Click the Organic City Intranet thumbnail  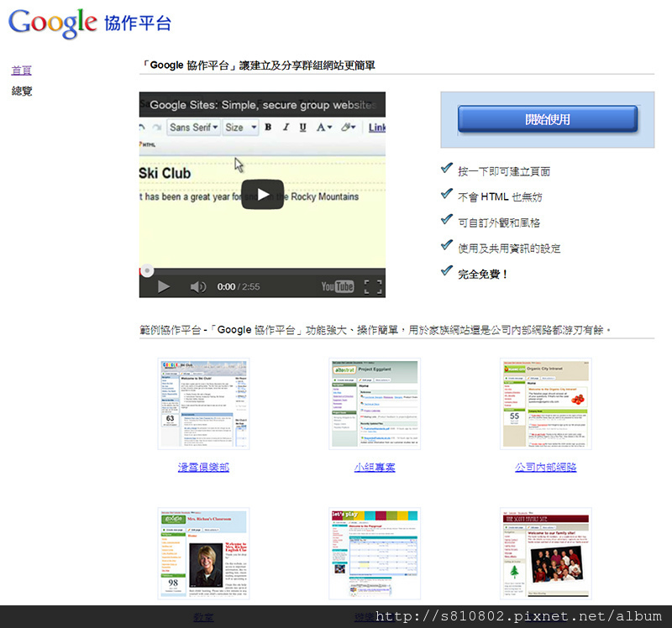pos(545,404)
